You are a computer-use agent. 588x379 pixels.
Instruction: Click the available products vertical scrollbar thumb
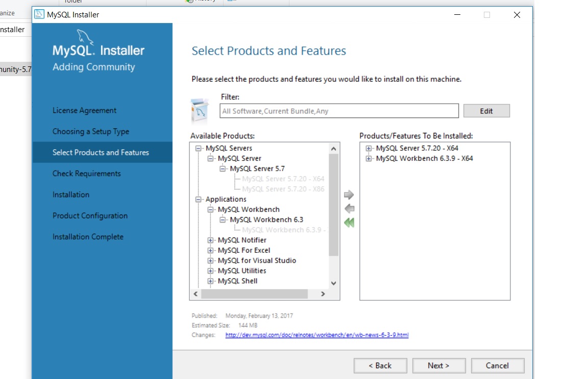(333, 204)
